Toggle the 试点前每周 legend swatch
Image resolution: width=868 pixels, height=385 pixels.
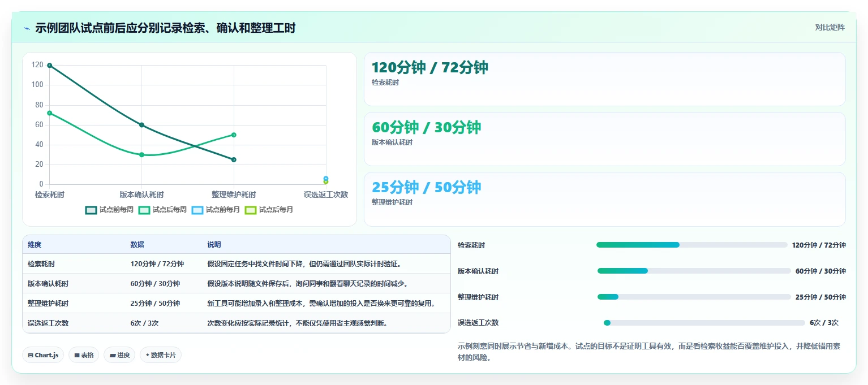tap(91, 210)
